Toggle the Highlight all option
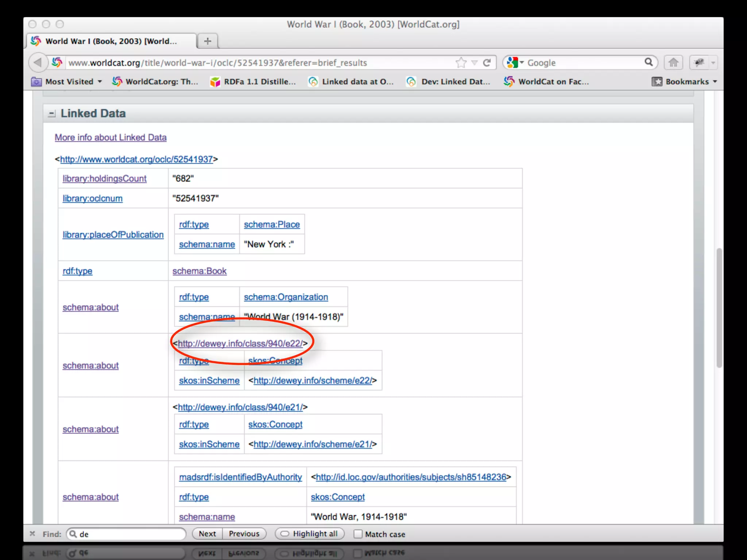The height and width of the screenshot is (560, 747). tap(309, 534)
